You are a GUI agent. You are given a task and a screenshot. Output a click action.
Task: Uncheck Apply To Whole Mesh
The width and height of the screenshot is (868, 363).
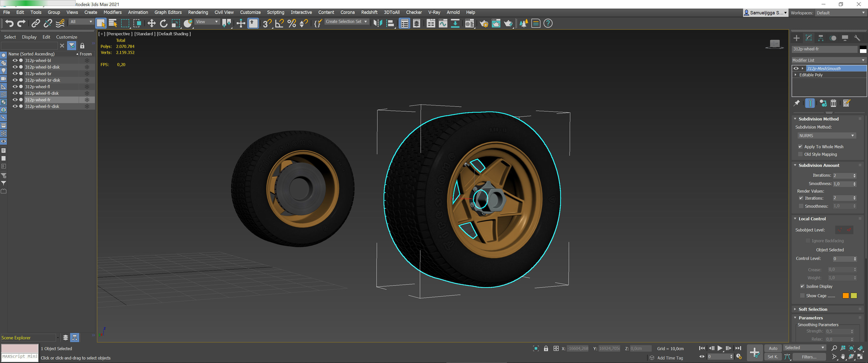(x=800, y=146)
